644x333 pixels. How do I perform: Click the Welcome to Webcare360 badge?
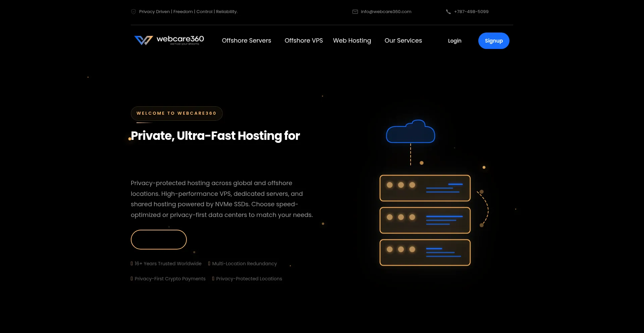coord(176,113)
